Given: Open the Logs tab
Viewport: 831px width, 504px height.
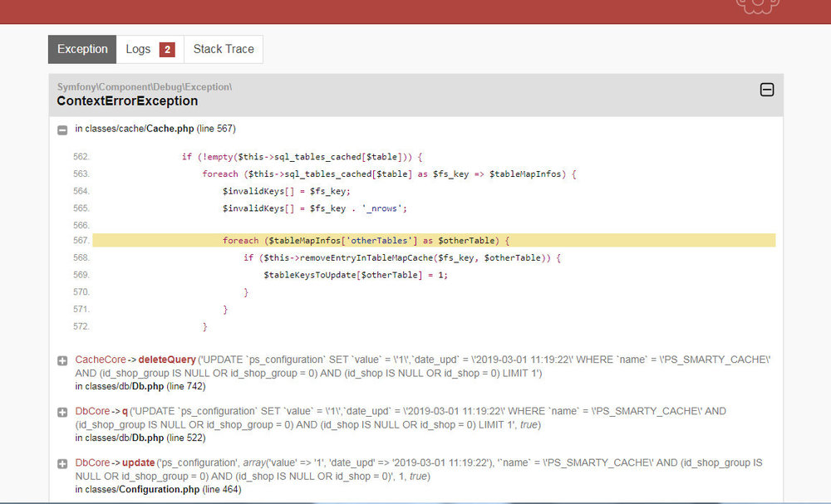Looking at the screenshot, I should point(150,49).
